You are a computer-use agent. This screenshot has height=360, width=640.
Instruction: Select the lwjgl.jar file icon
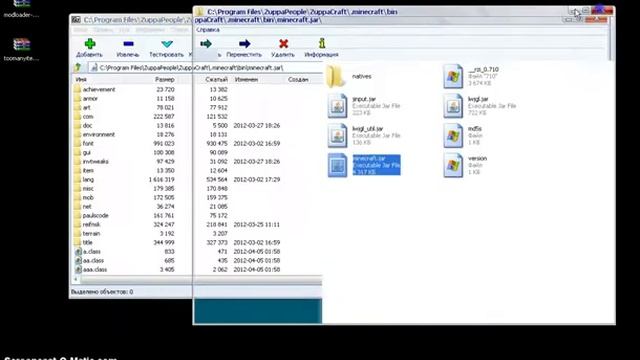tap(453, 106)
